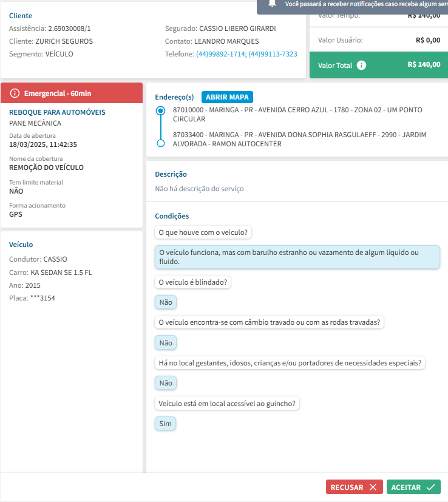The height and width of the screenshot is (502, 448).
Task: Open the map with ABRIR MAPA
Action: tap(227, 97)
